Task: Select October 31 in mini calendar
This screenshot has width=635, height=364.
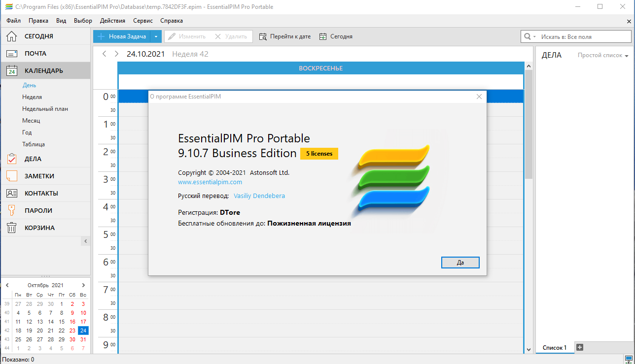Action: pyautogui.click(x=83, y=339)
